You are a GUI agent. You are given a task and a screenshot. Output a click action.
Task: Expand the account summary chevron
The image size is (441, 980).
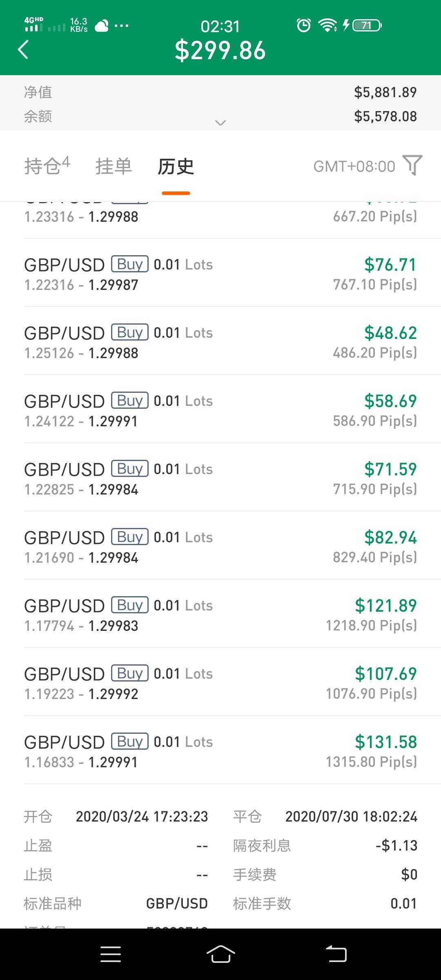point(220,122)
